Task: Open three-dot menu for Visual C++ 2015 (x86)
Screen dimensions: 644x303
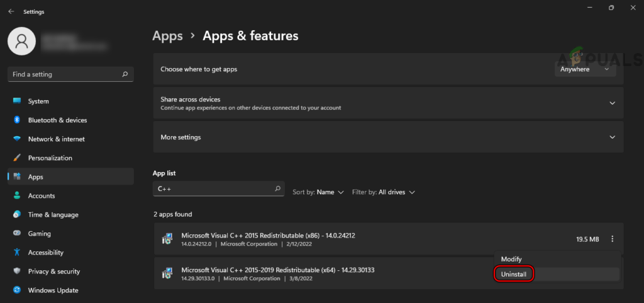Action: coord(613,239)
